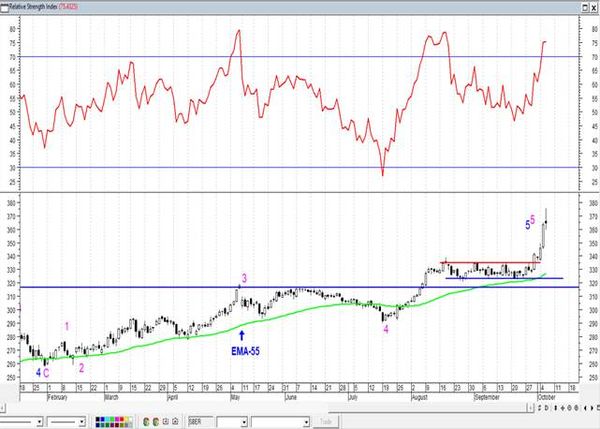The image size is (600, 429).
Task: Click the left-pointing chart scroll arrow
Action: coord(585,408)
